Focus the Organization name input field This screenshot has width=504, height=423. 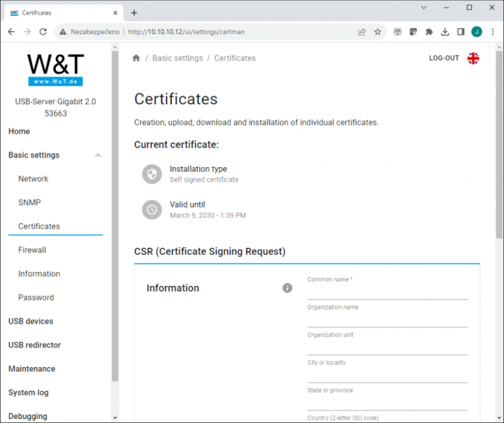(x=387, y=320)
